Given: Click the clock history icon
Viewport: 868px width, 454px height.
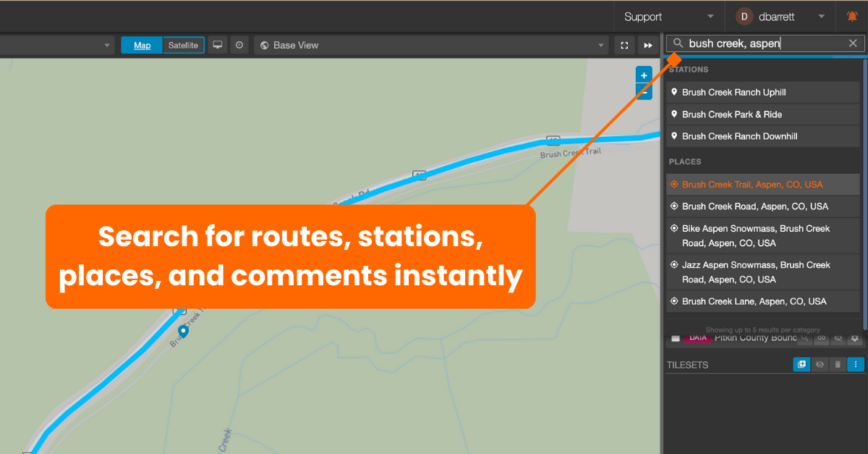Looking at the screenshot, I should pyautogui.click(x=239, y=45).
